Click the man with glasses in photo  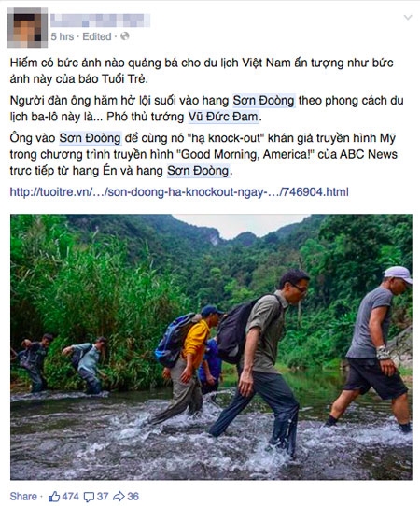[263, 359]
